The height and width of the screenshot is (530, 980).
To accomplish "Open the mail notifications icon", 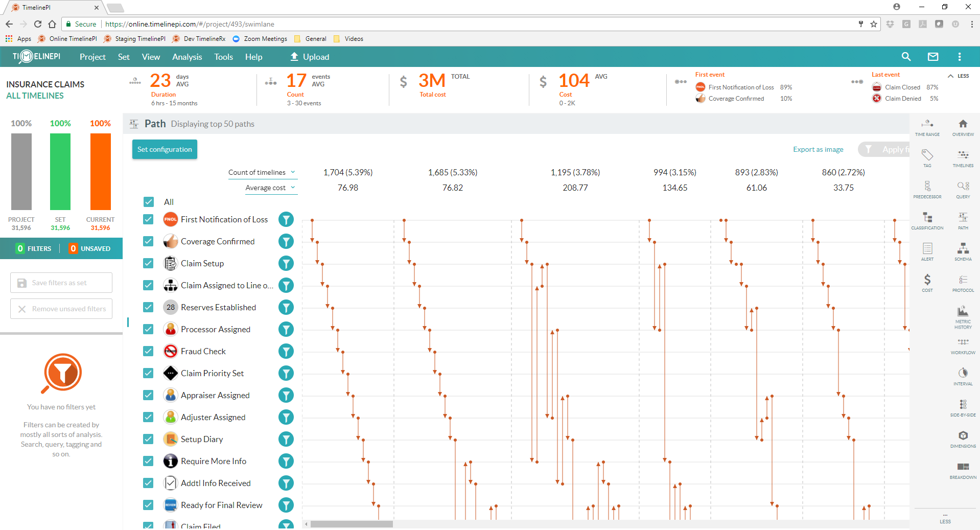I will click(x=932, y=57).
